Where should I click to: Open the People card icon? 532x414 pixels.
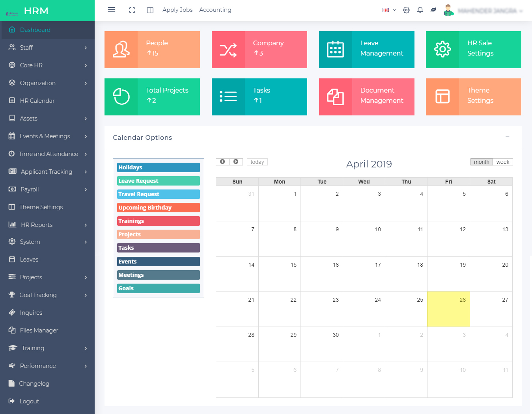click(121, 50)
